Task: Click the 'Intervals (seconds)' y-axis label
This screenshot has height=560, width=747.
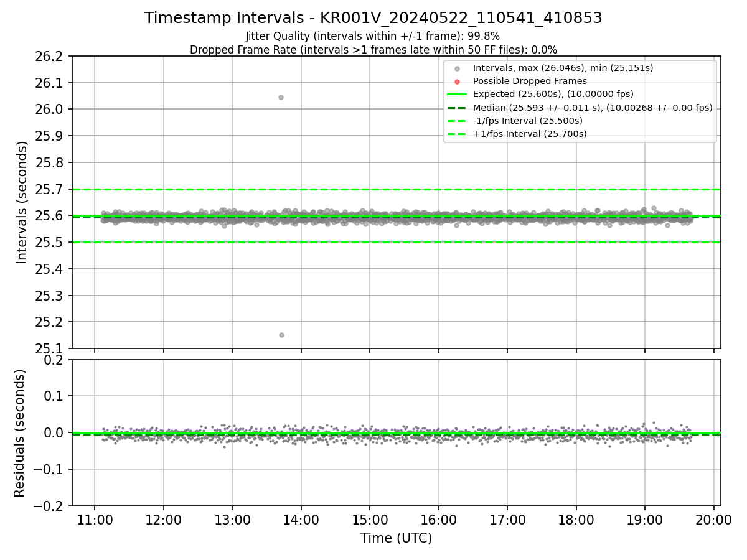Action: (x=22, y=202)
